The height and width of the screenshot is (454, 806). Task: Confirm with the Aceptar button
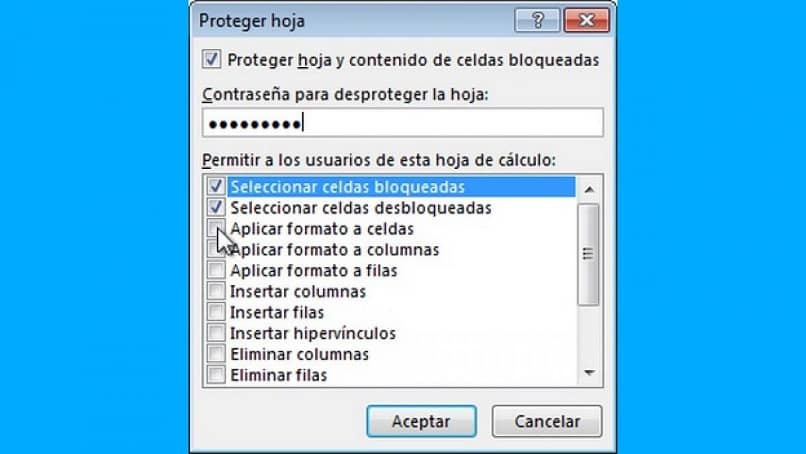422,422
